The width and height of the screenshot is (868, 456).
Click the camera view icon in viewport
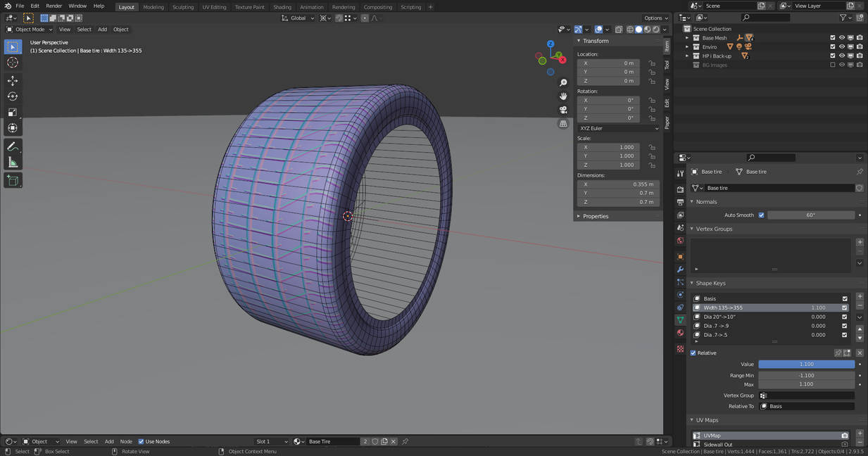click(563, 110)
